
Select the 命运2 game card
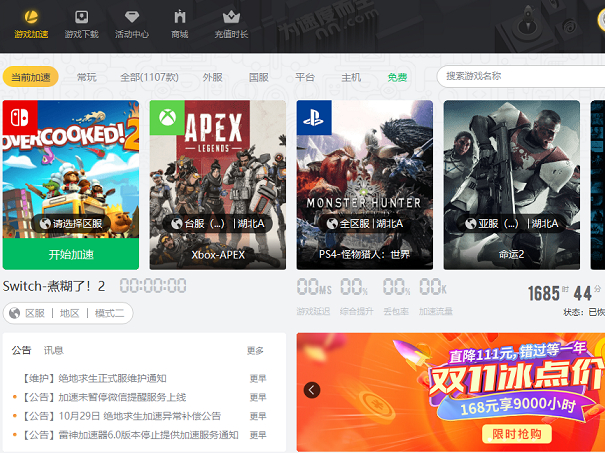pyautogui.click(x=512, y=185)
